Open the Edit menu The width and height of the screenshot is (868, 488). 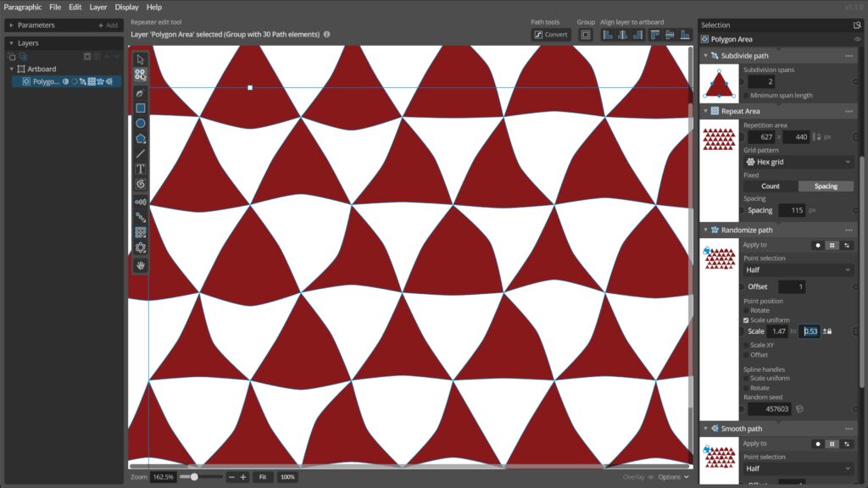click(75, 7)
